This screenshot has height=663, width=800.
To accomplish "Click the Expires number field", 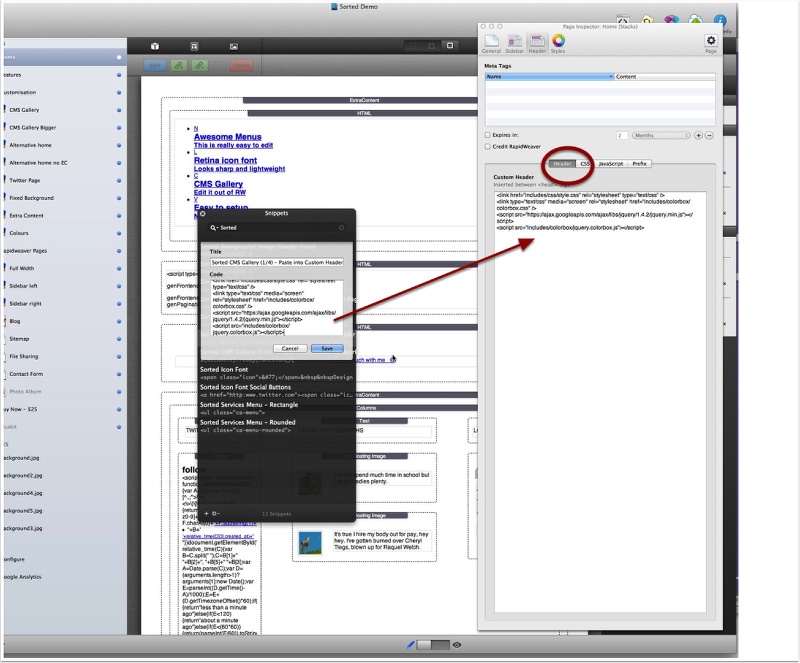I will (x=621, y=135).
